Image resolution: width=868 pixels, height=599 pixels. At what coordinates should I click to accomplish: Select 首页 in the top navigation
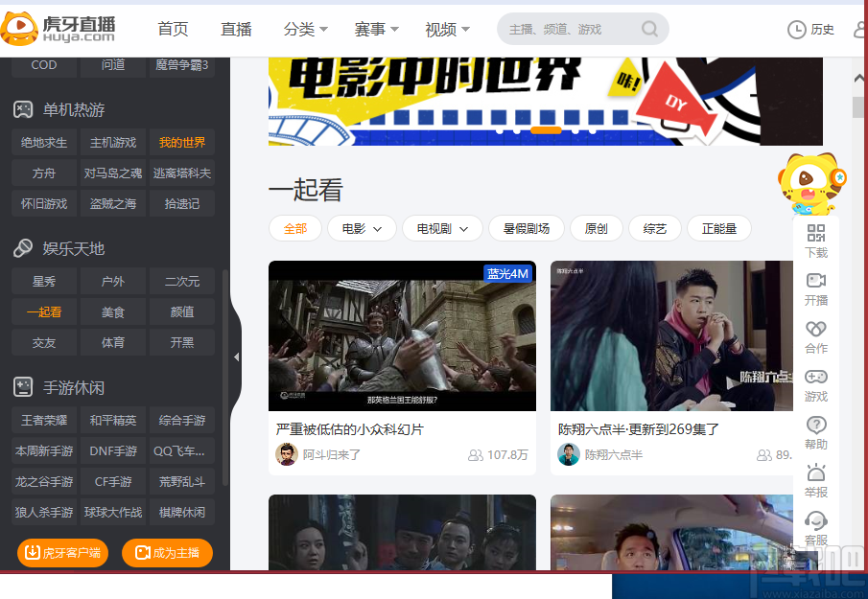pos(173,29)
